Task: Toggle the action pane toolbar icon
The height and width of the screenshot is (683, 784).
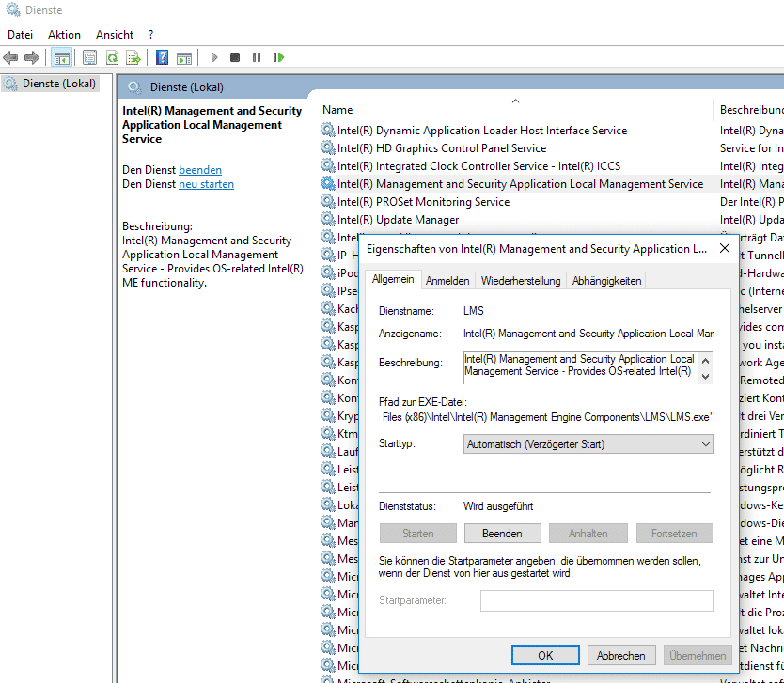Action: [184, 58]
